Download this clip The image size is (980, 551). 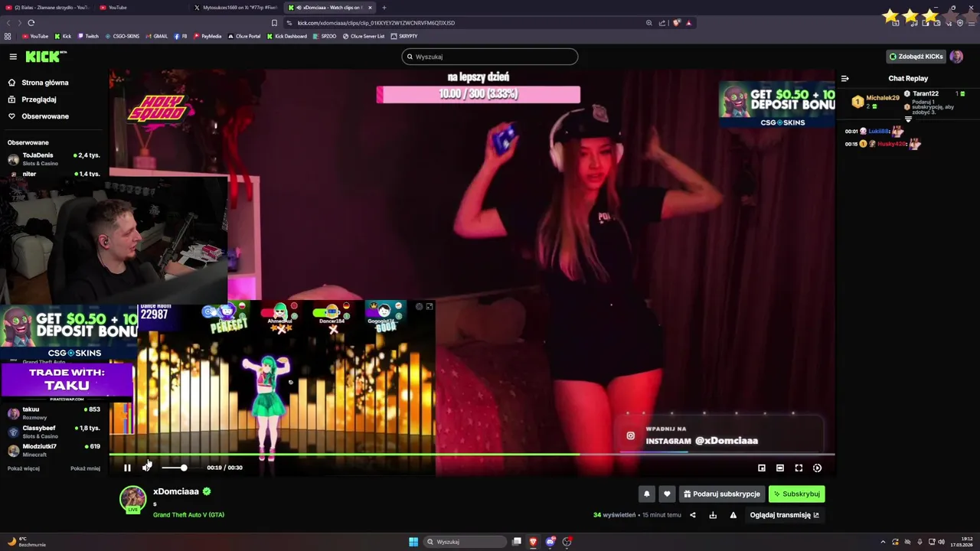click(x=713, y=515)
